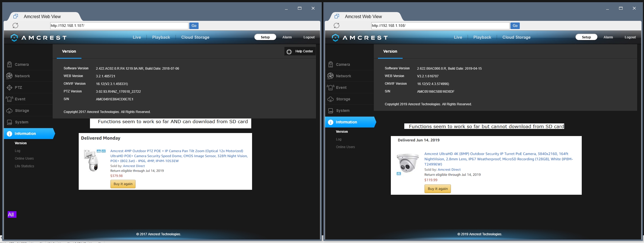Click Network globe icon in right window

click(331, 76)
